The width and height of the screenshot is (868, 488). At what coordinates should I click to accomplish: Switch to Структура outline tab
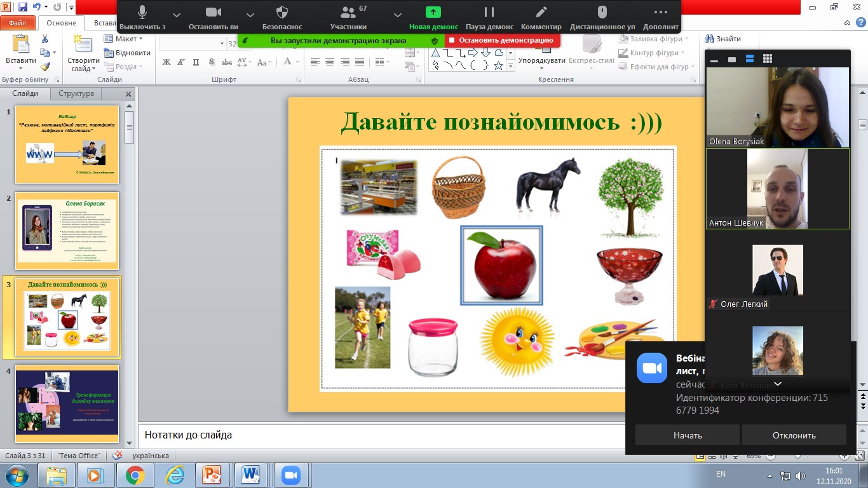click(76, 93)
